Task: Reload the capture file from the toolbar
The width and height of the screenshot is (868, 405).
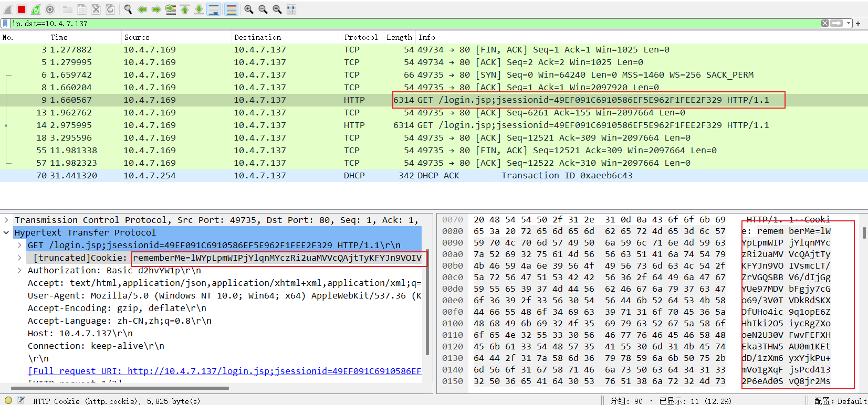Action: point(110,9)
